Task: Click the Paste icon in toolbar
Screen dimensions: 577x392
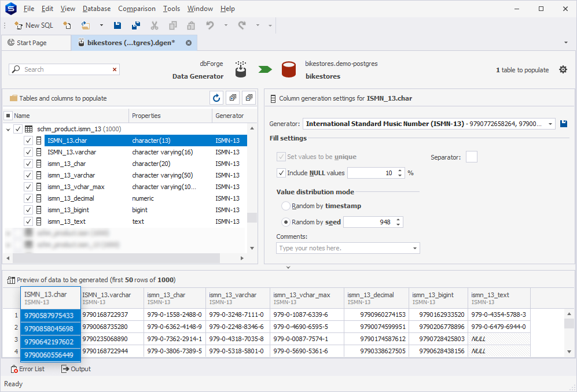Action: 191,25
